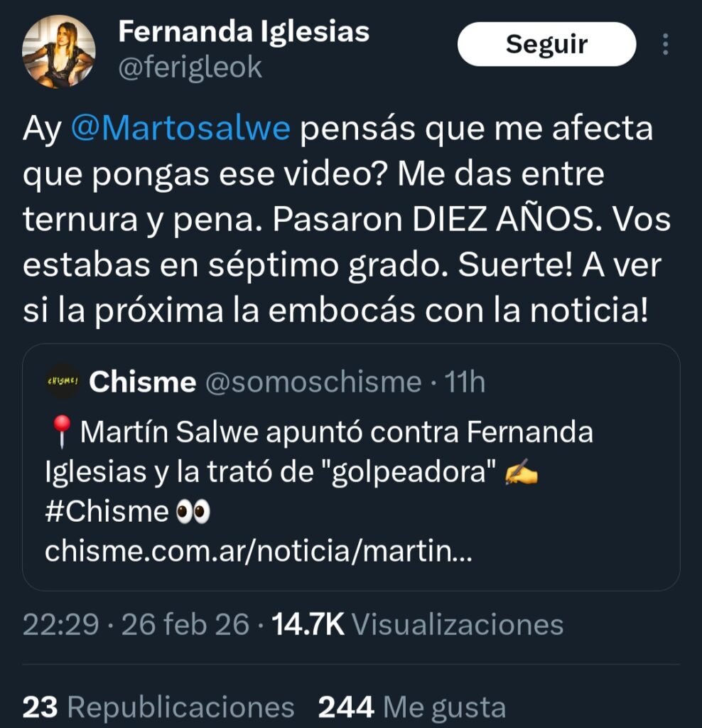Viewport: 702px width, 728px height.
Task: Open the 23 Republicaciones list
Action: click(x=158, y=707)
